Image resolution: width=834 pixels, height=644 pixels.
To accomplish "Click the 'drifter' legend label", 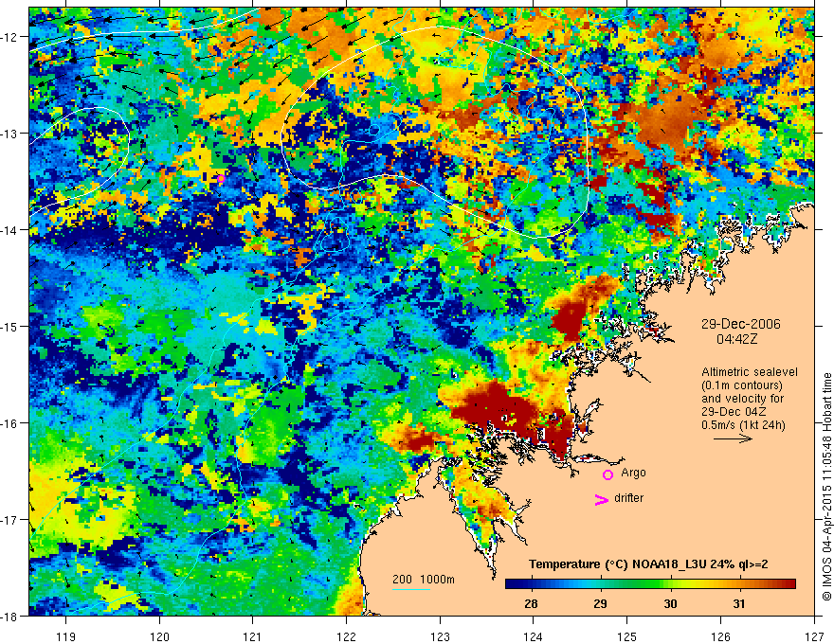I will tap(628, 498).
